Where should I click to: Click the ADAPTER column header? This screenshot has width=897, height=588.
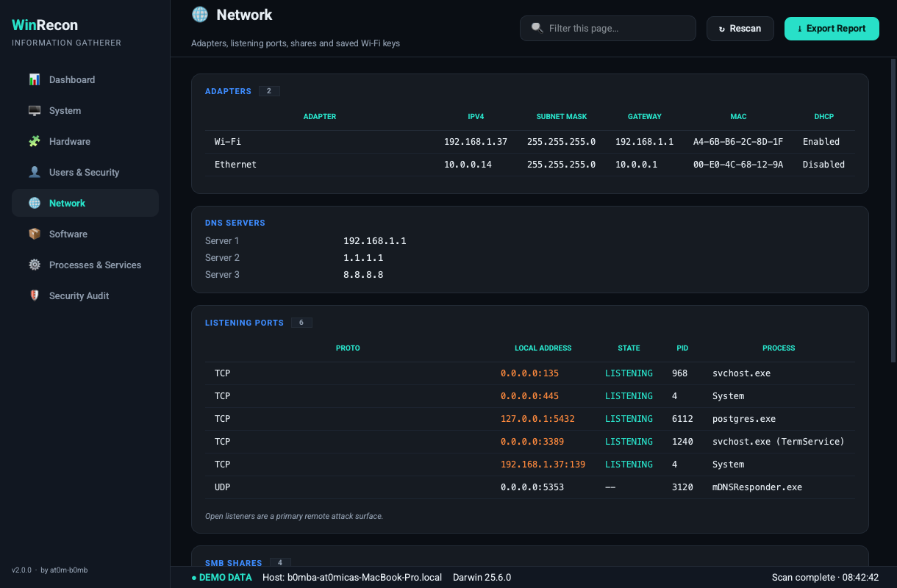320,117
